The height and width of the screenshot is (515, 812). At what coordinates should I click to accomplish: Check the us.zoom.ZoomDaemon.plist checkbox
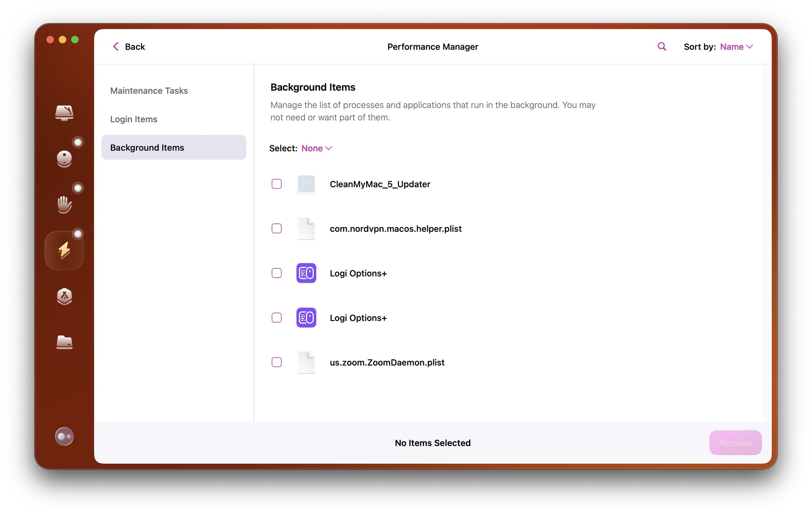[x=276, y=362]
